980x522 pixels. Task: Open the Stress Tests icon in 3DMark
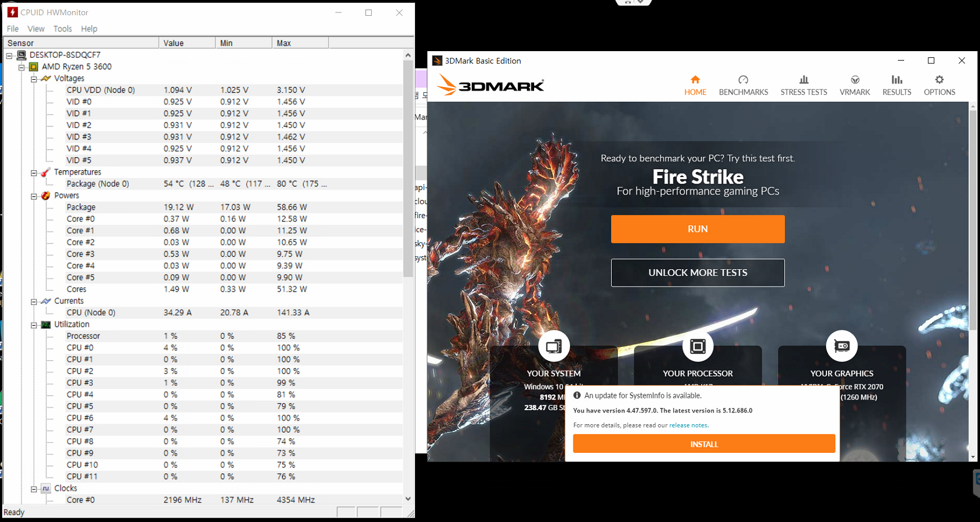point(804,80)
